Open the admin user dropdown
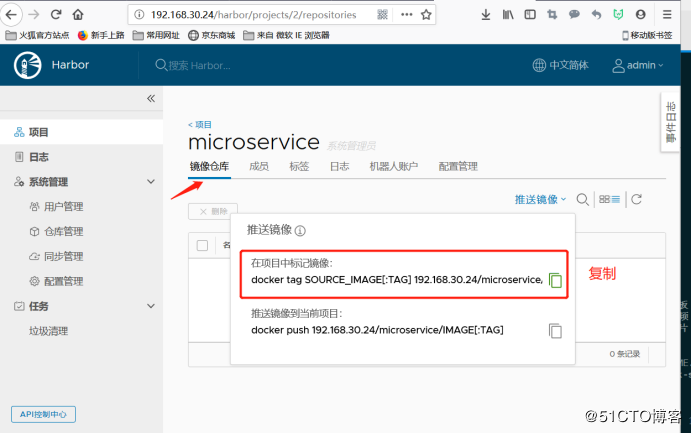The width and height of the screenshot is (692, 433). pyautogui.click(x=638, y=65)
